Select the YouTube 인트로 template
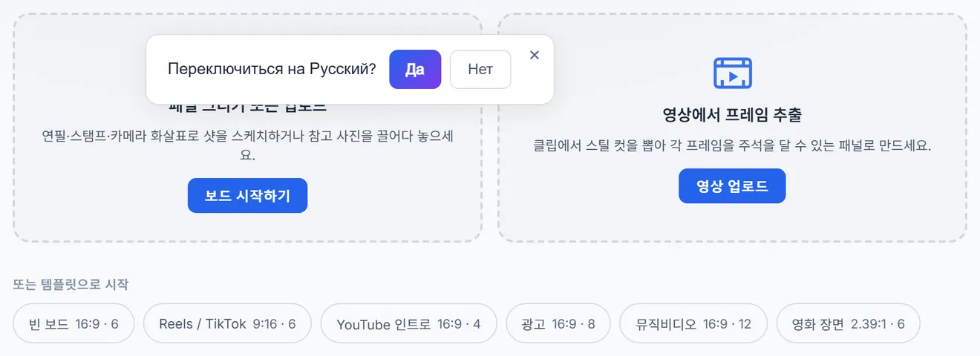Image resolution: width=980 pixels, height=356 pixels. click(x=408, y=323)
